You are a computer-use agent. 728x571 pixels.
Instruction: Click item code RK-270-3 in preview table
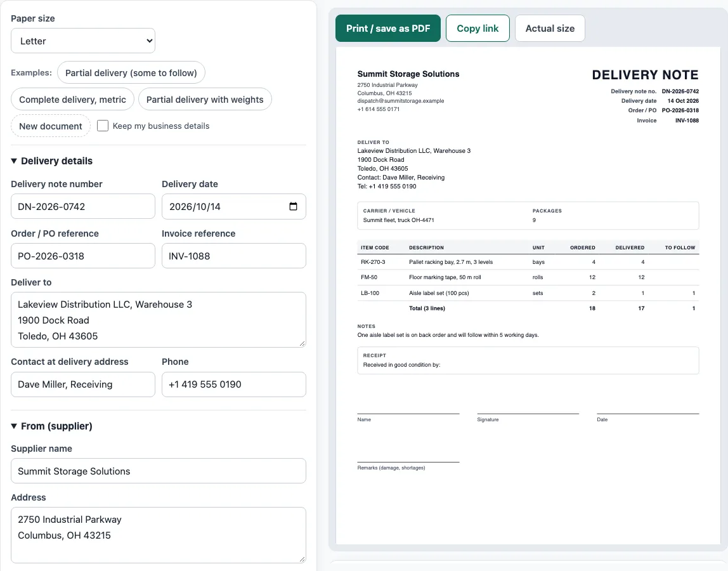tap(373, 262)
